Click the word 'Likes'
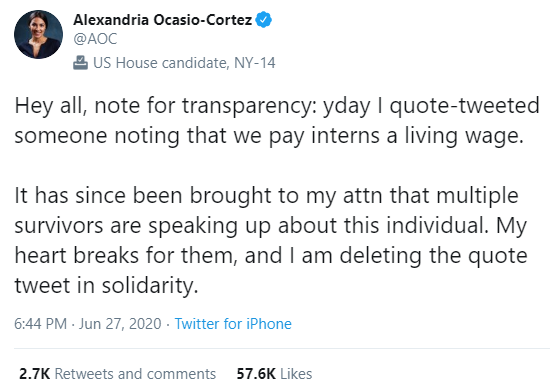Viewport: 550px width, 391px height. click(296, 374)
